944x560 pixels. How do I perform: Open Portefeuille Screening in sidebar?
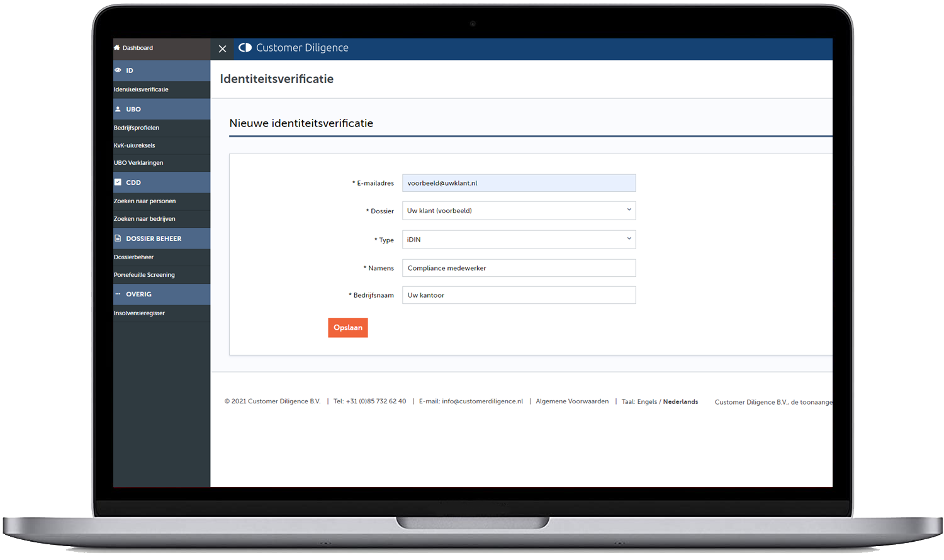(x=144, y=275)
